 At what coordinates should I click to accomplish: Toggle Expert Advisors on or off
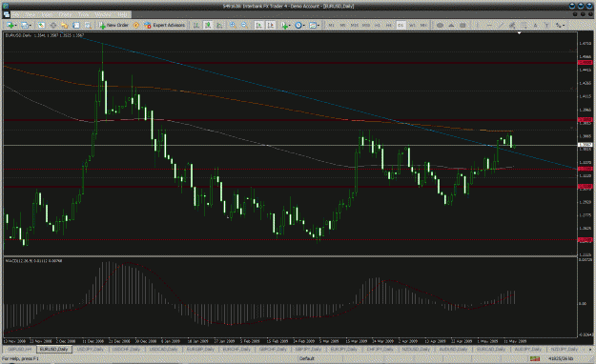click(x=165, y=25)
